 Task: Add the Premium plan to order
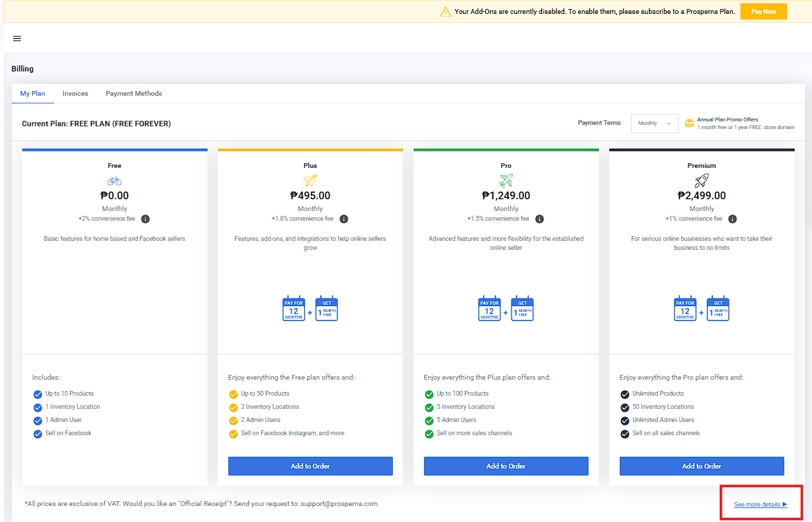[x=702, y=466]
